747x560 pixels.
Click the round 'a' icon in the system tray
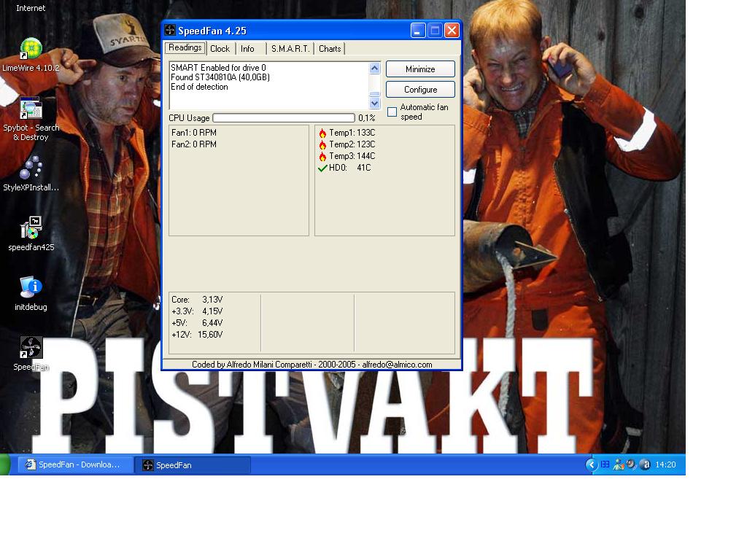tap(645, 464)
